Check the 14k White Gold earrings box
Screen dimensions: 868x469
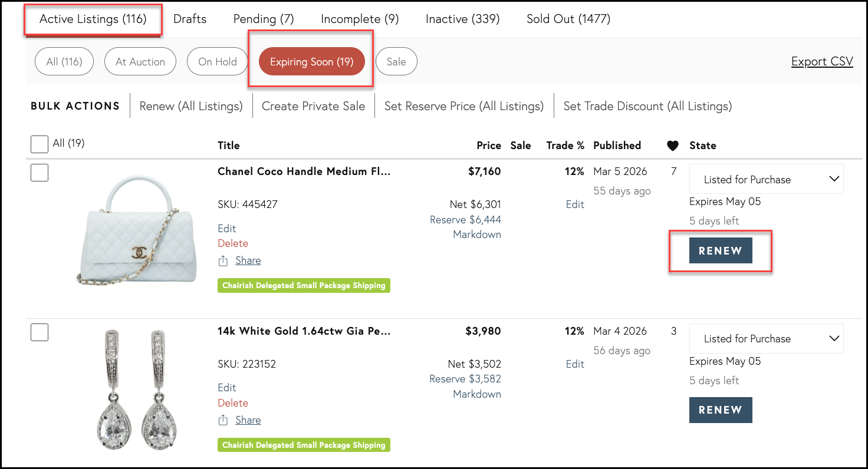point(40,332)
